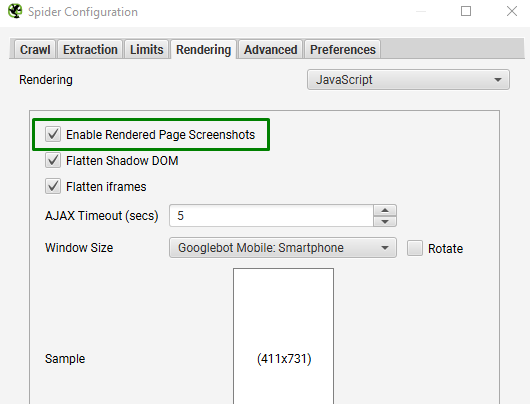The image size is (530, 404).
Task: Close the Spider Configuration window
Action: point(512,11)
